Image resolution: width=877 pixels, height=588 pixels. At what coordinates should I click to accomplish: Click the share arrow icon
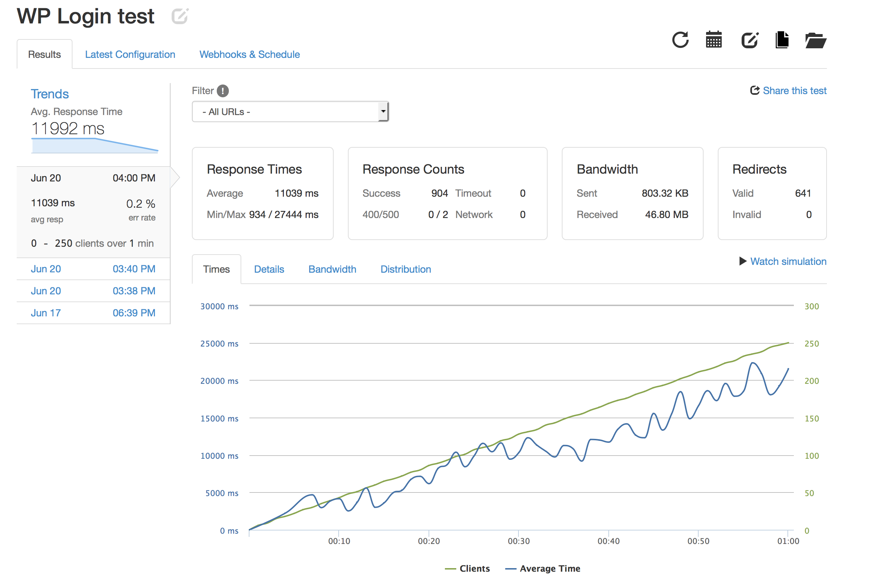(755, 91)
